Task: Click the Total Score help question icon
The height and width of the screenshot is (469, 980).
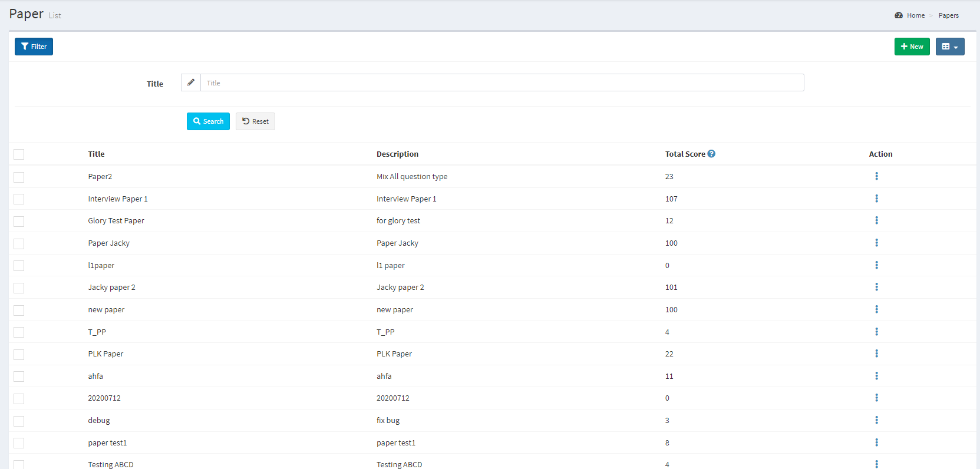Action: [711, 154]
